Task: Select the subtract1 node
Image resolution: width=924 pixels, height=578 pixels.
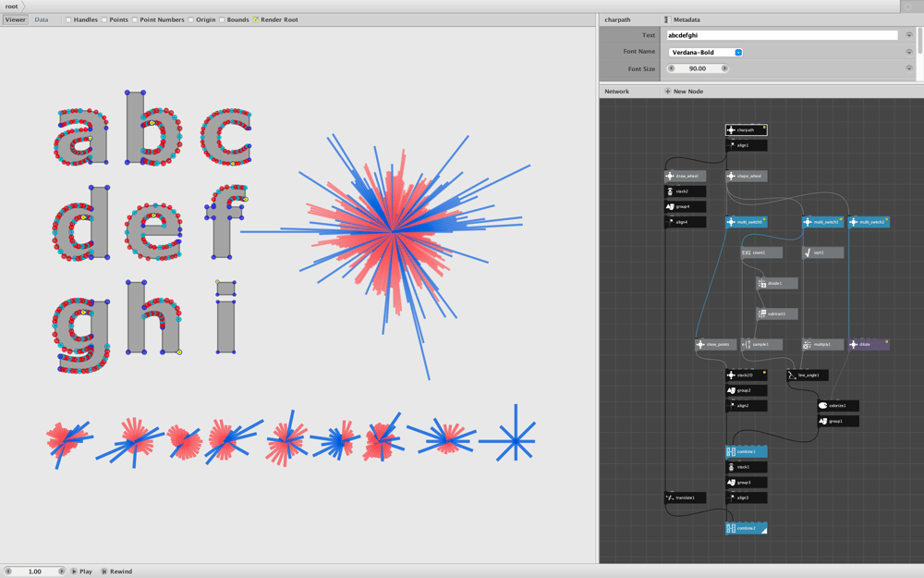Action: pyautogui.click(x=777, y=314)
